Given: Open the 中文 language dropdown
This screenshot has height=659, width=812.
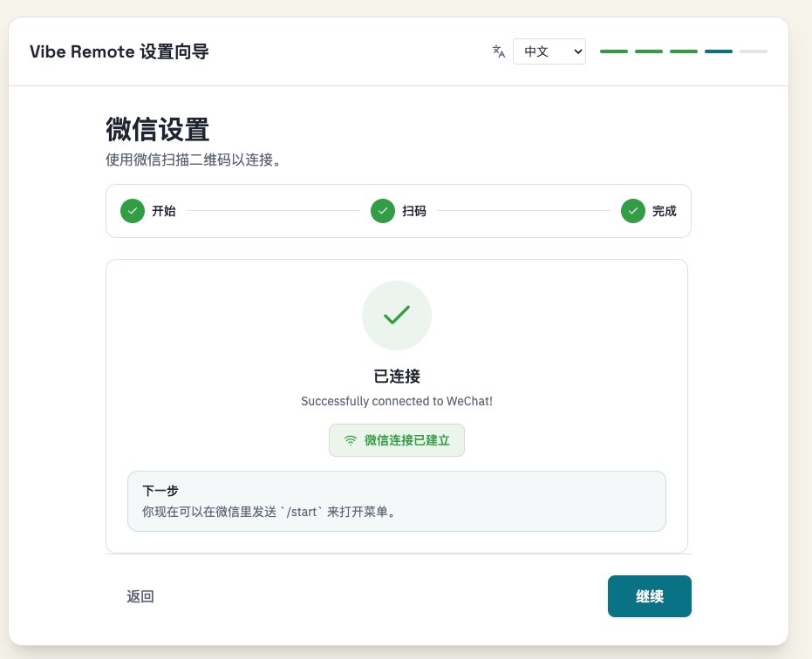Looking at the screenshot, I should pos(549,51).
